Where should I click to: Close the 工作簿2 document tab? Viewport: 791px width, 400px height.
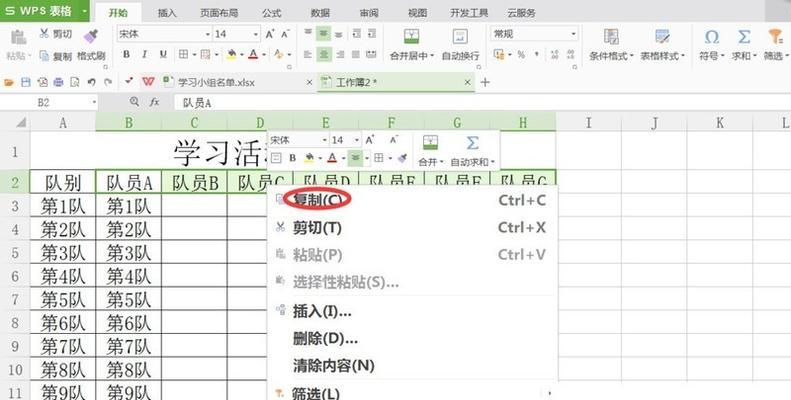pyautogui.click(x=468, y=82)
